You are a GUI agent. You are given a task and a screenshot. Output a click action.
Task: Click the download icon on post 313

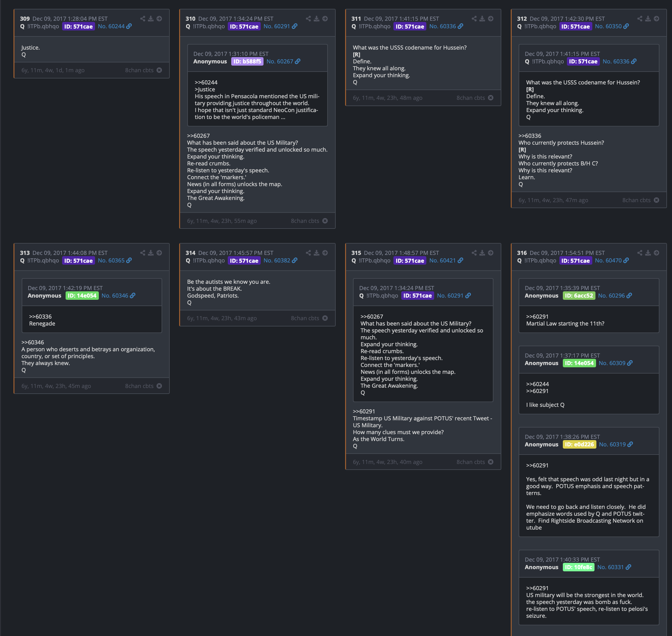click(x=151, y=253)
